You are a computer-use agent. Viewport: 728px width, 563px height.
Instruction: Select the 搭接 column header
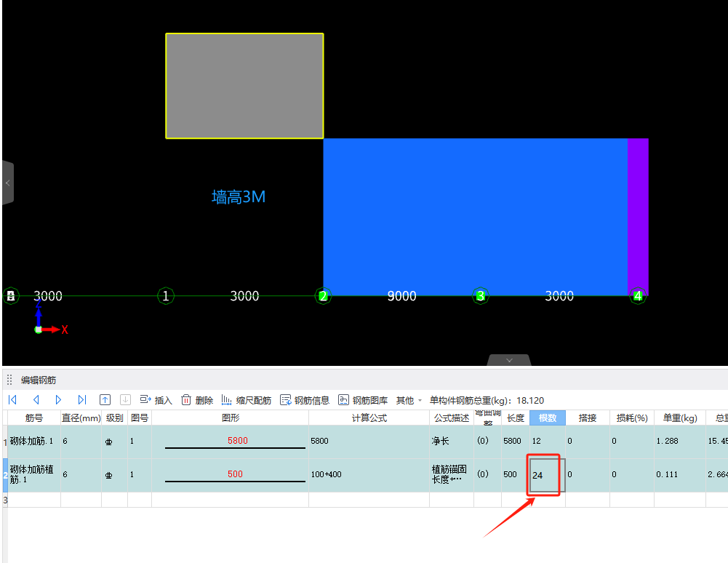[x=588, y=418]
